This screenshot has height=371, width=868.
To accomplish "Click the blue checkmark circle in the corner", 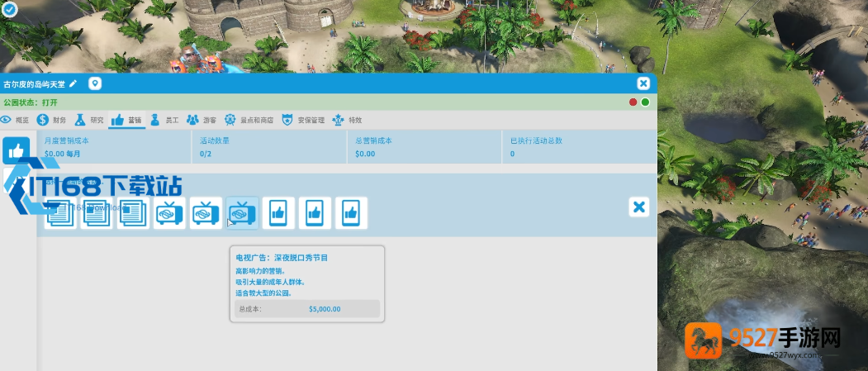I will (10, 9).
